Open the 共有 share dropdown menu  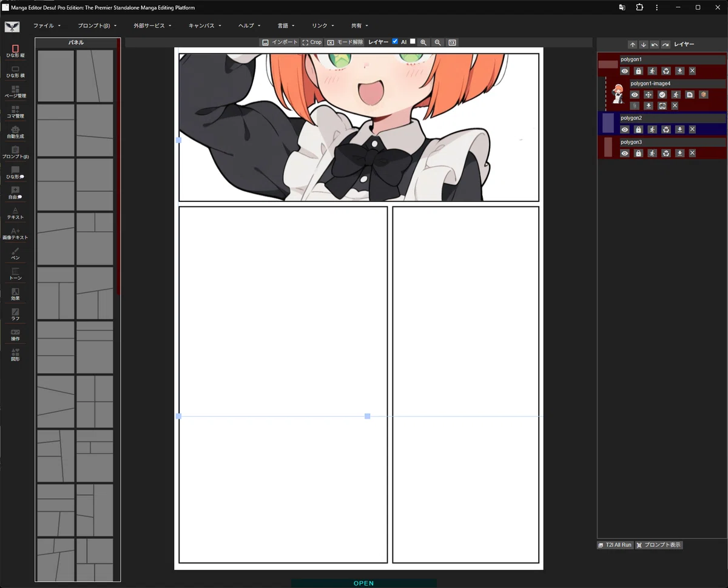coord(359,26)
